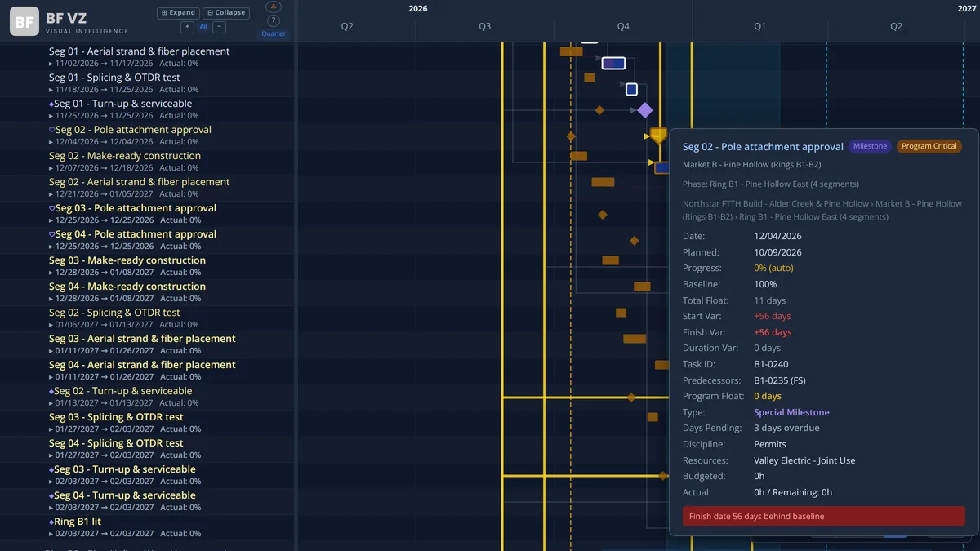
Task: Click the Program Critical tag in tooltip
Action: coord(929,146)
